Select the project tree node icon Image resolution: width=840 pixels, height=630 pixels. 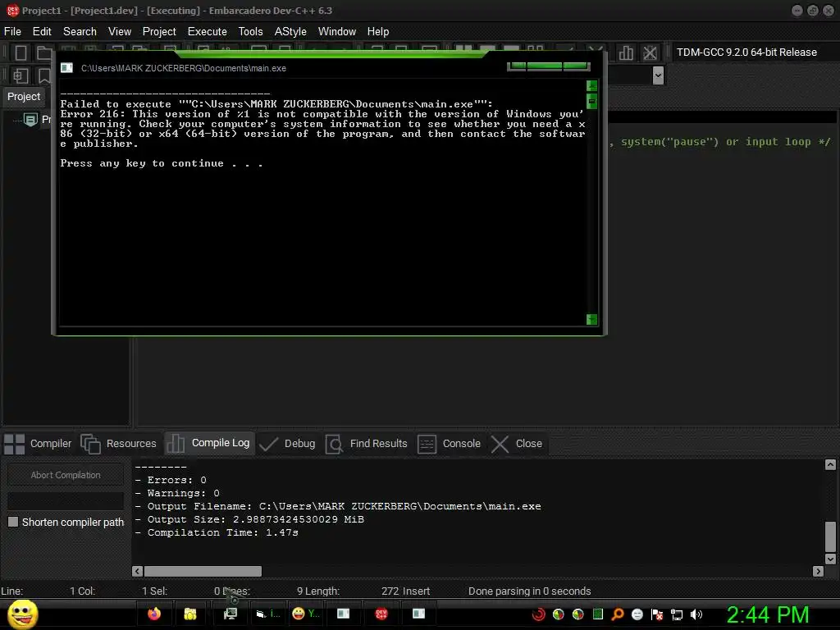(x=30, y=120)
